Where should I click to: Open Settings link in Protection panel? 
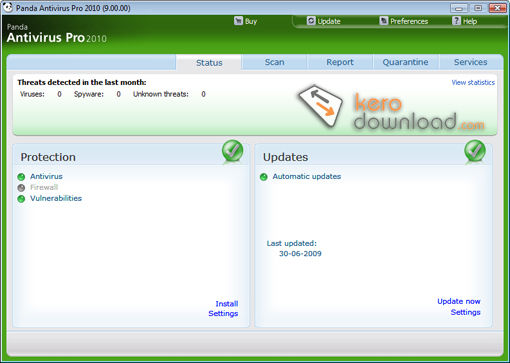click(223, 313)
